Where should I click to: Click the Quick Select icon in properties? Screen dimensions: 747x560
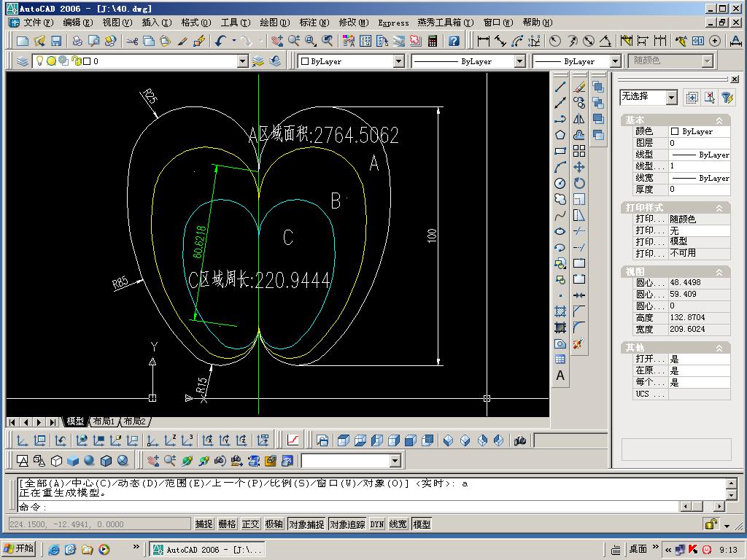coord(727,98)
